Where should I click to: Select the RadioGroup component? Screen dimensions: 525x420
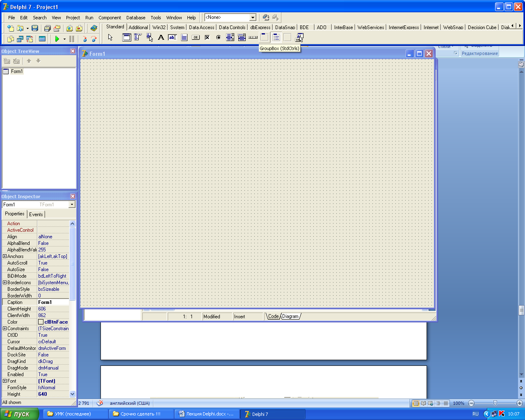(x=276, y=37)
